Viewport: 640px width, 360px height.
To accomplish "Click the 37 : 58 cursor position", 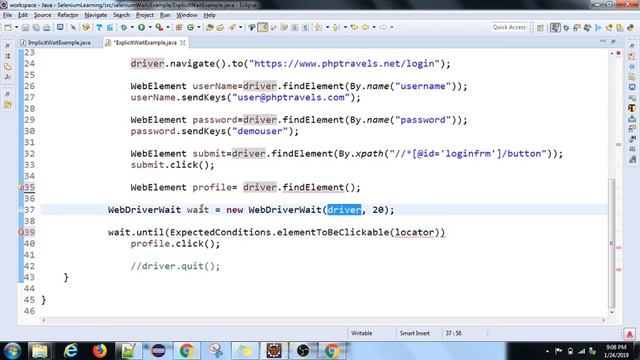I will [453, 333].
